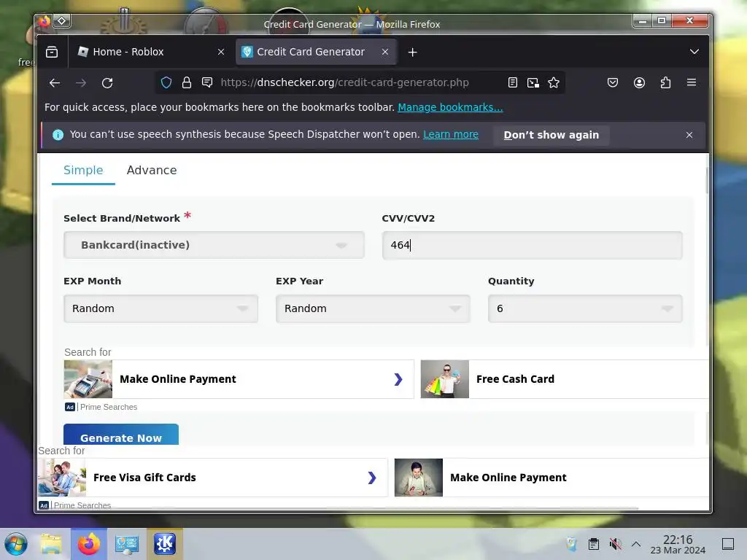Switch to the Home - Roblox tab
The height and width of the screenshot is (560, 747).
(150, 52)
